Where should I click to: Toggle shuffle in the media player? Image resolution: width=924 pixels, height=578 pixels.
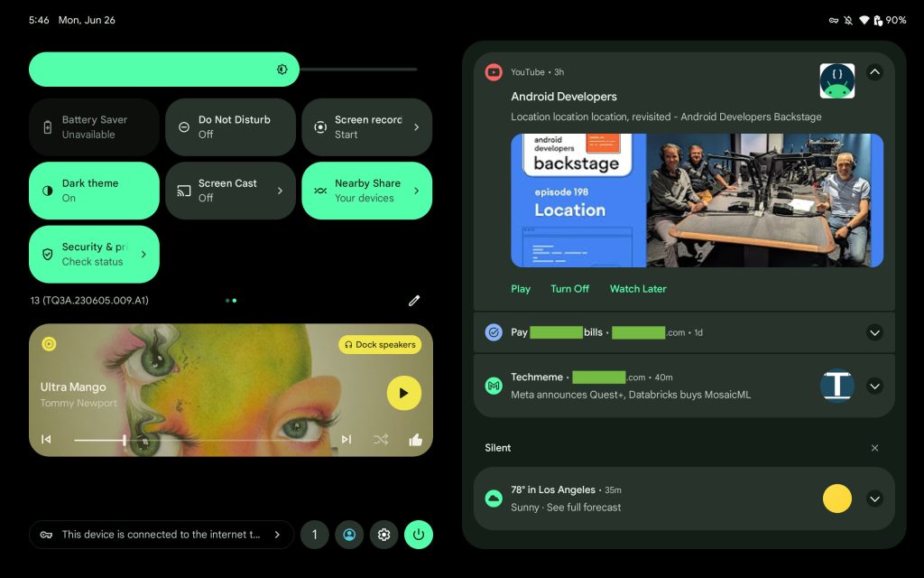[381, 440]
